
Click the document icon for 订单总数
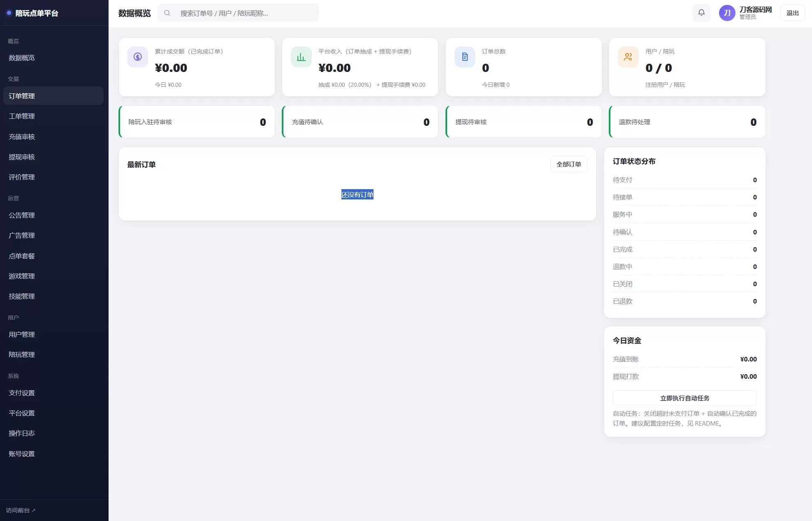(465, 57)
